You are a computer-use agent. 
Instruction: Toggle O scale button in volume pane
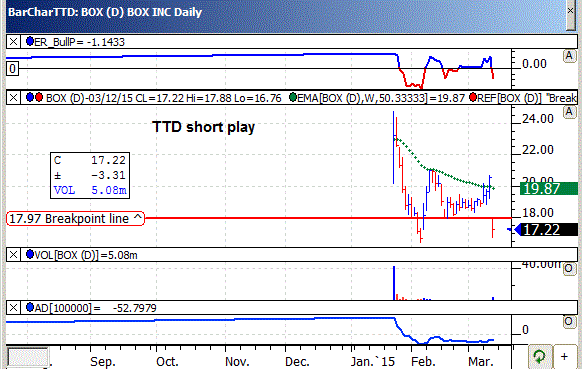click(569, 269)
